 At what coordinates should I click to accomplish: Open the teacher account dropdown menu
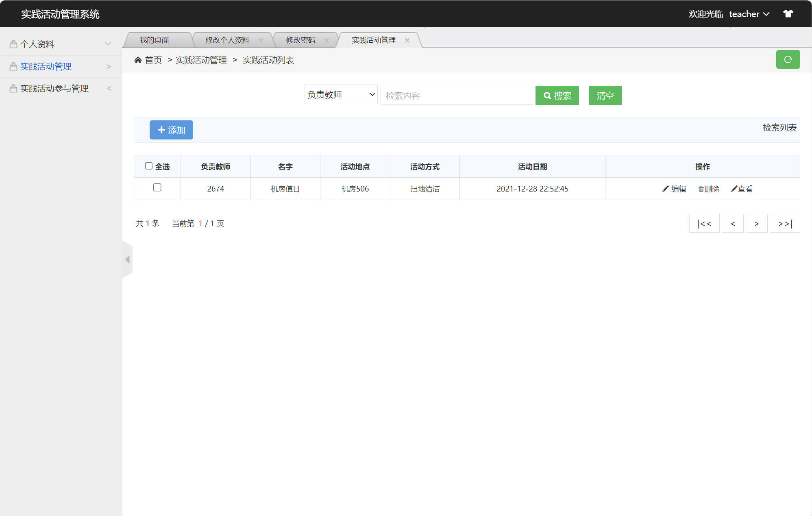coord(749,13)
